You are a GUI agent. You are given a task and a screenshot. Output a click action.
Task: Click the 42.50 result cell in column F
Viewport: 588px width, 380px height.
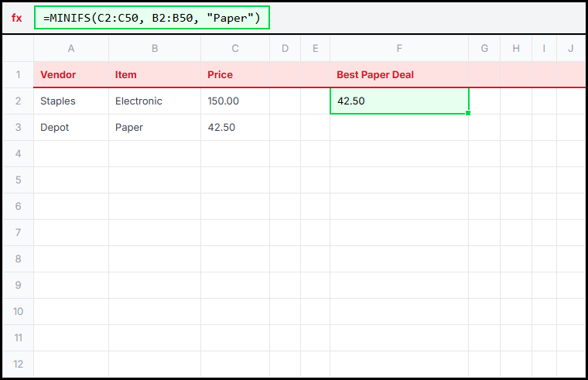399,101
